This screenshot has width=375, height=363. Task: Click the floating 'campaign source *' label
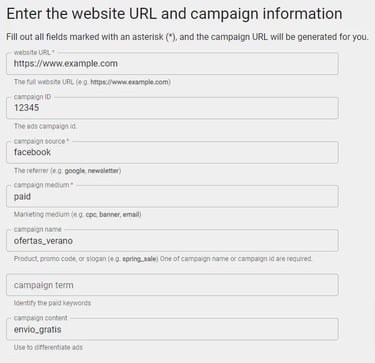[x=41, y=141]
